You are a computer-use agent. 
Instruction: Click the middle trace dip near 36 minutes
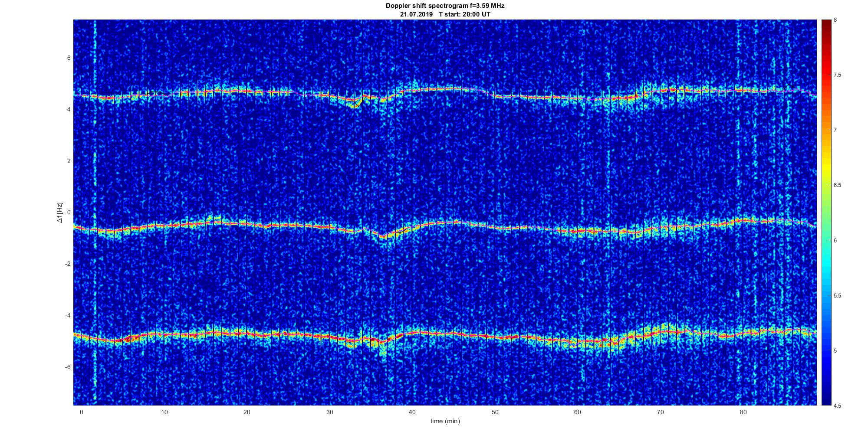(383, 237)
